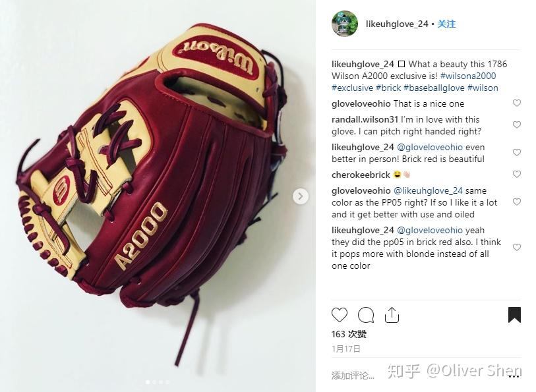Select the second carousel indicator dot

(x=154, y=382)
